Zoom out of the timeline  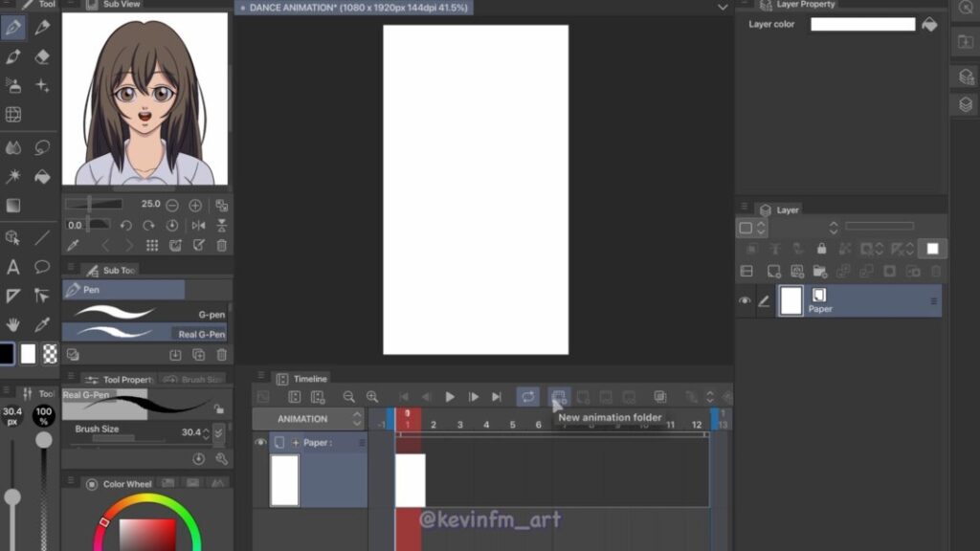[x=348, y=397]
